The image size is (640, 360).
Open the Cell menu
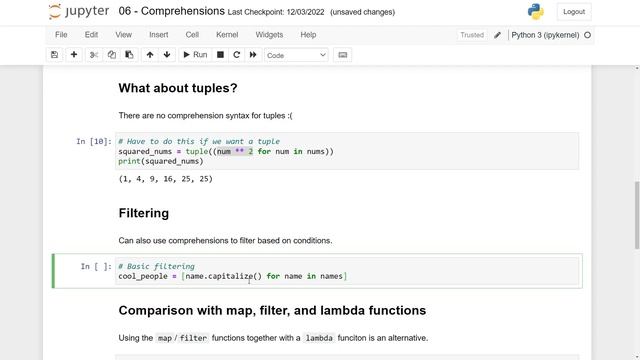[x=192, y=35]
